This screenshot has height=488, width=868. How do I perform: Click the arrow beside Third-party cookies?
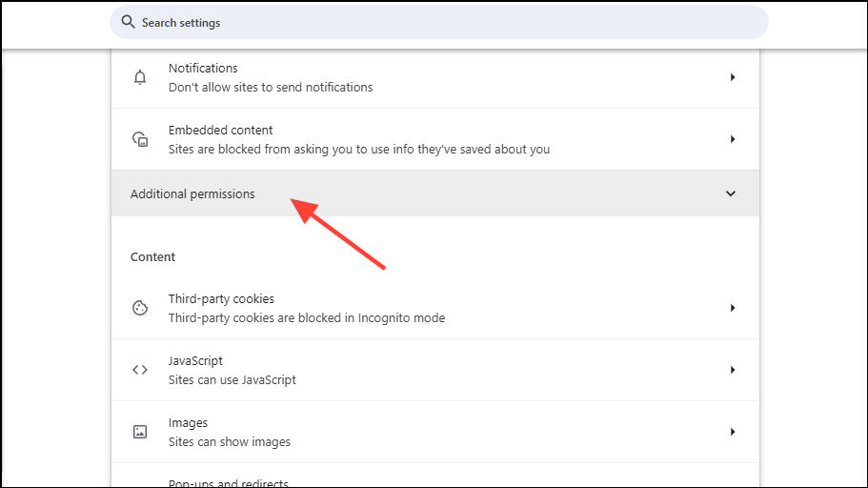point(733,308)
